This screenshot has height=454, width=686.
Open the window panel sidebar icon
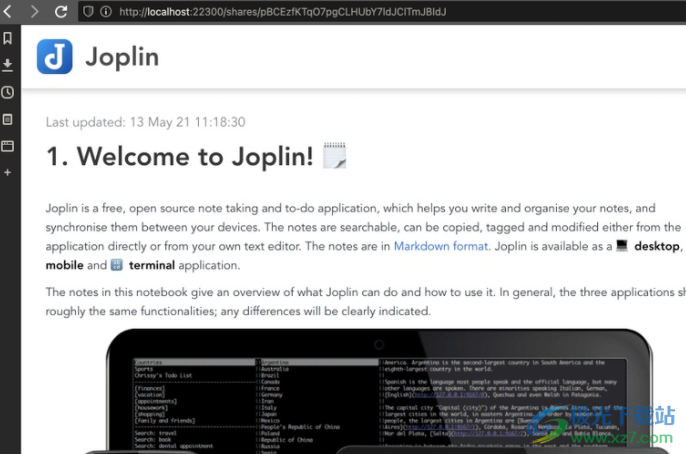(7, 146)
